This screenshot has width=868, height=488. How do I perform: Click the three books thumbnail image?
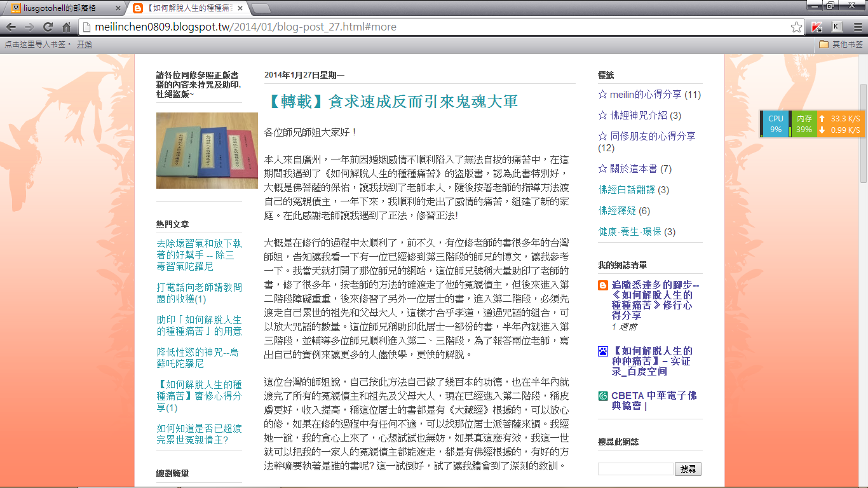tap(207, 151)
